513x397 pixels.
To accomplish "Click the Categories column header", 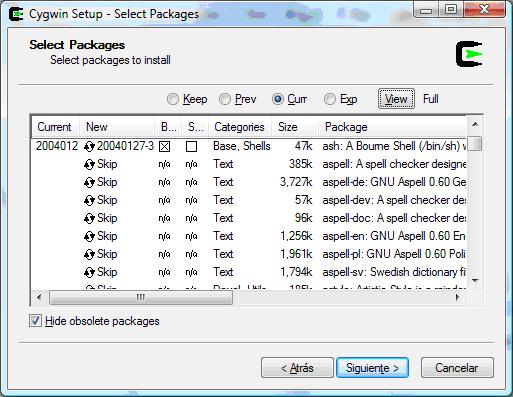I will click(x=240, y=127).
